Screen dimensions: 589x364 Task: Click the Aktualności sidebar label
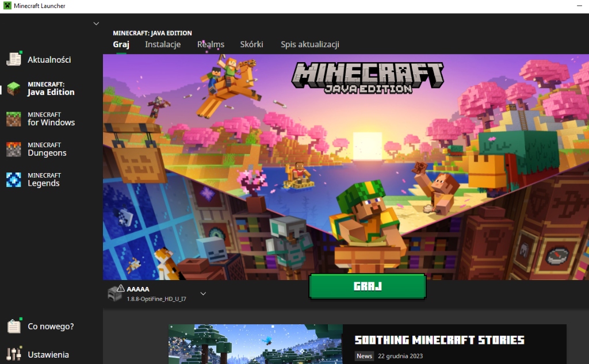tap(49, 59)
